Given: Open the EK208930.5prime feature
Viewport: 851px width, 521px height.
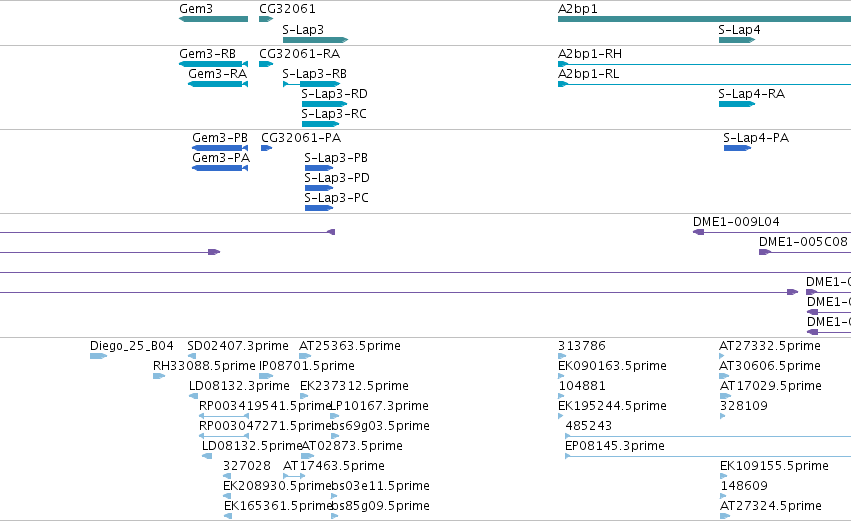Looking at the screenshot, I should pos(277,486).
